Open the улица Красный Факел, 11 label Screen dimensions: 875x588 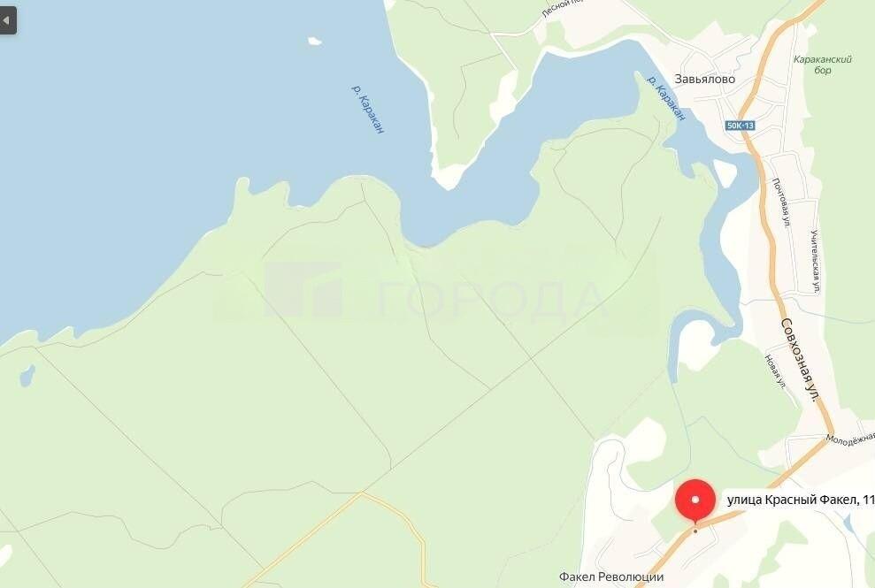pyautogui.click(x=800, y=500)
